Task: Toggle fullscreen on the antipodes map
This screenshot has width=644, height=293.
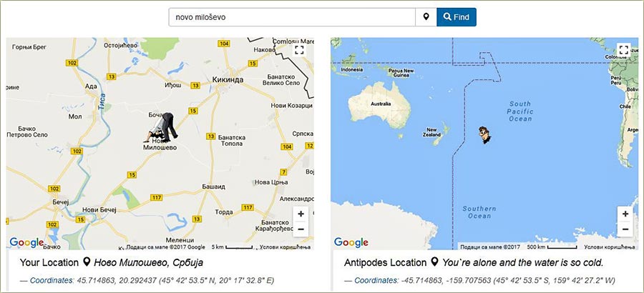Action: click(624, 50)
